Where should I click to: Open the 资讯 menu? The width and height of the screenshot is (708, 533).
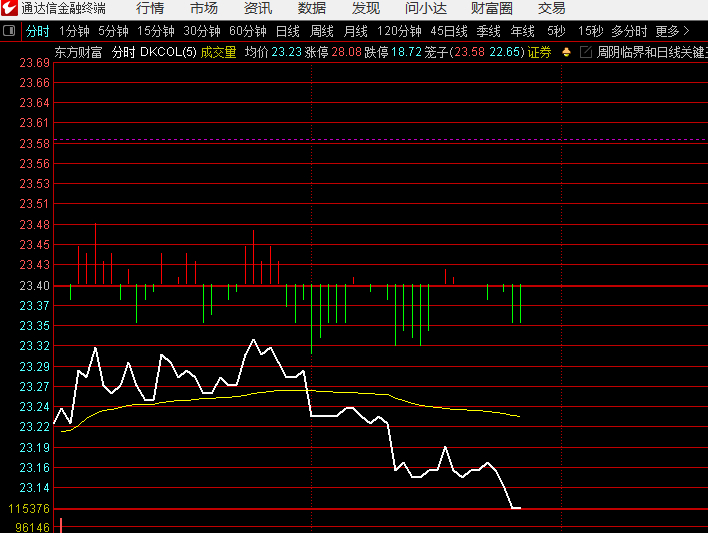[x=258, y=8]
